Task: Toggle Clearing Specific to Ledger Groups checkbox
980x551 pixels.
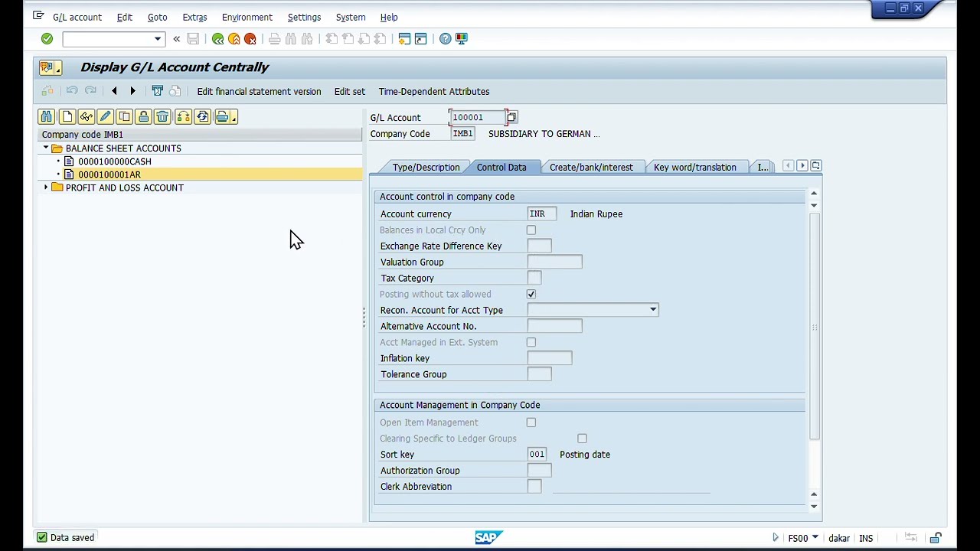Action: pos(582,439)
